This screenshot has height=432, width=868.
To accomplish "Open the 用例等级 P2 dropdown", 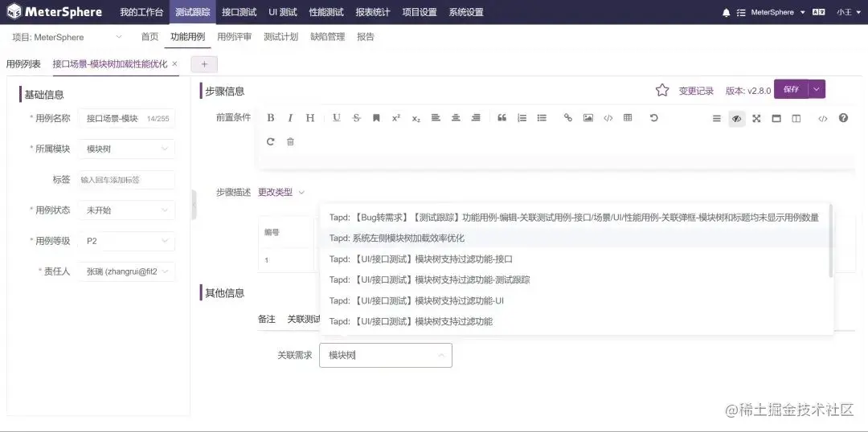I will [127, 241].
